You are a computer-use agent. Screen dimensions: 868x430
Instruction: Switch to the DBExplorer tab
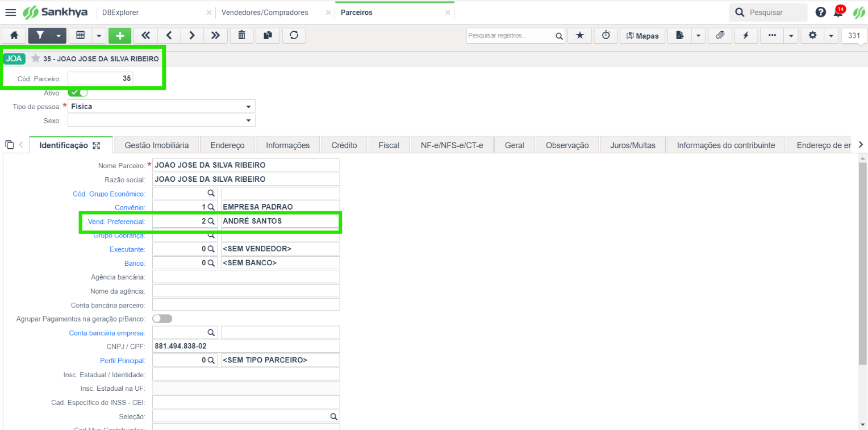(120, 12)
